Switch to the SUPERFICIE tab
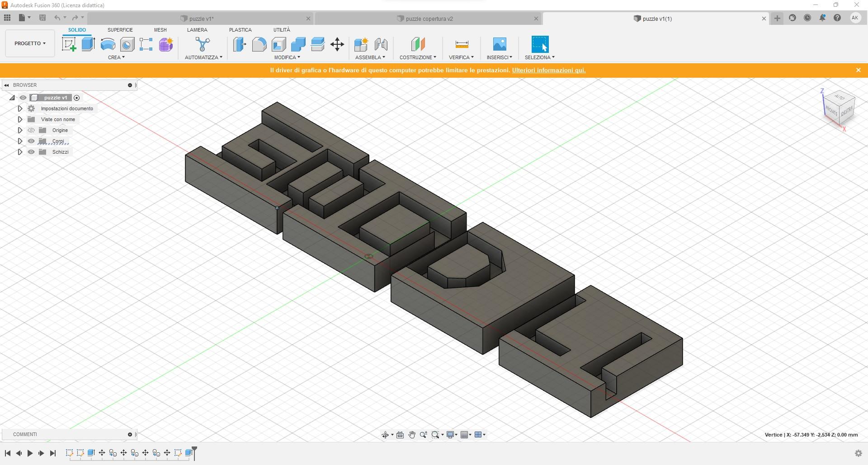The height and width of the screenshot is (465, 868). (120, 30)
